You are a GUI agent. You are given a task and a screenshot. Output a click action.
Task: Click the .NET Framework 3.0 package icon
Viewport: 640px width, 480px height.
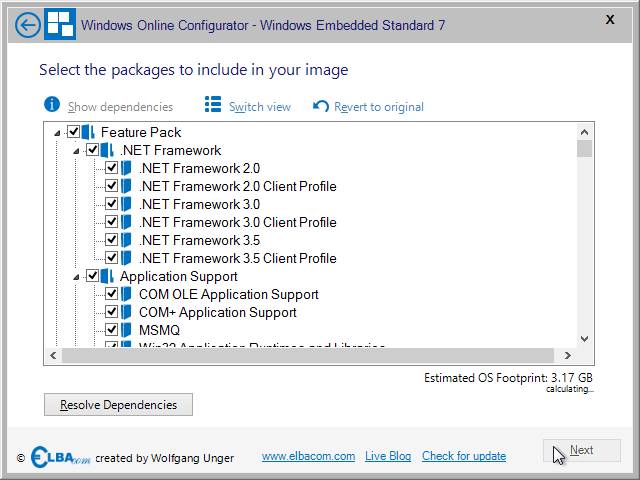126,204
